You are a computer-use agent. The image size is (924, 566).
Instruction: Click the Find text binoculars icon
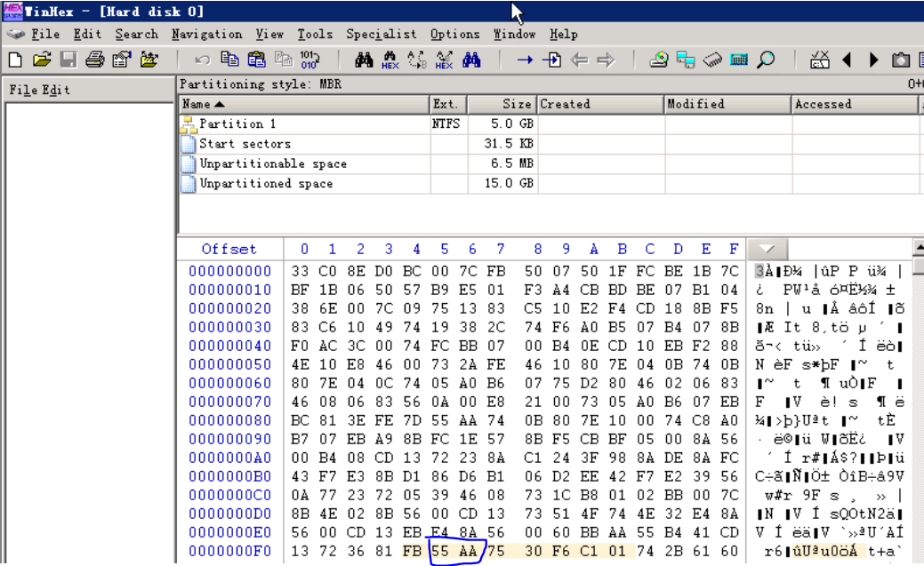pyautogui.click(x=364, y=60)
